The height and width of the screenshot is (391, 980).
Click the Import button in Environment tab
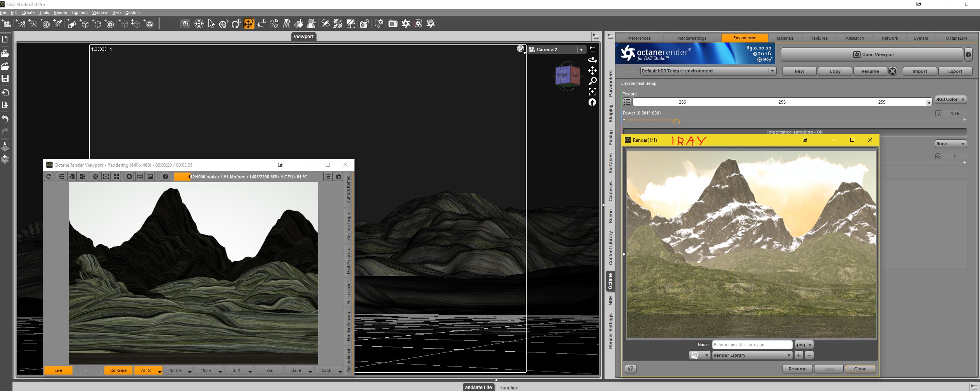tap(920, 71)
